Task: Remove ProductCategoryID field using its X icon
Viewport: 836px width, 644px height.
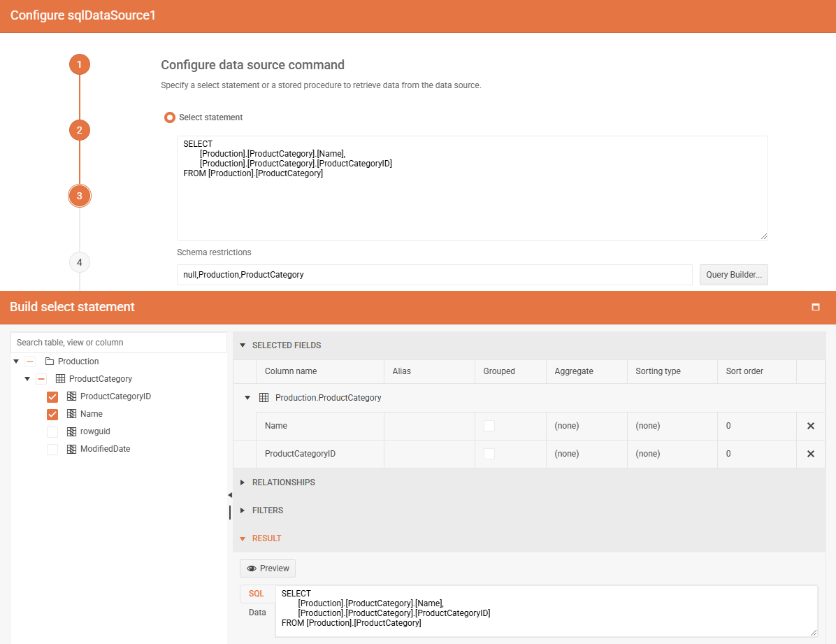Action: [810, 453]
